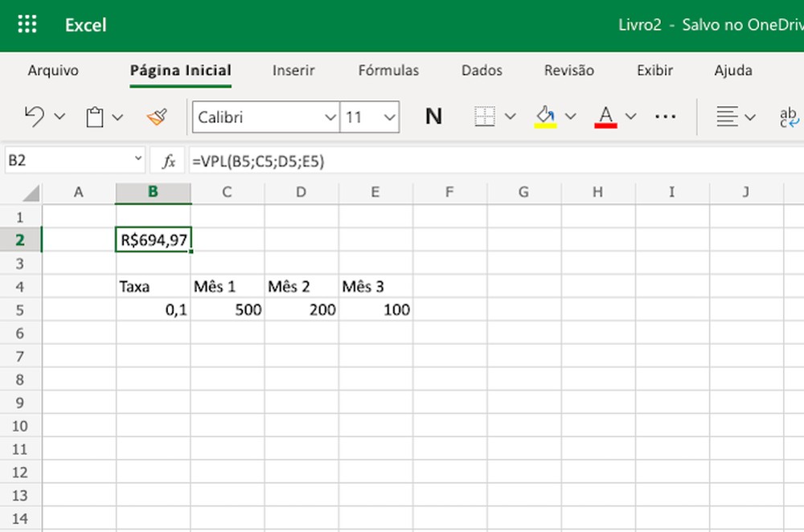Switch to the Fórmulas ribbon tab
This screenshot has width=804, height=532.
388,71
